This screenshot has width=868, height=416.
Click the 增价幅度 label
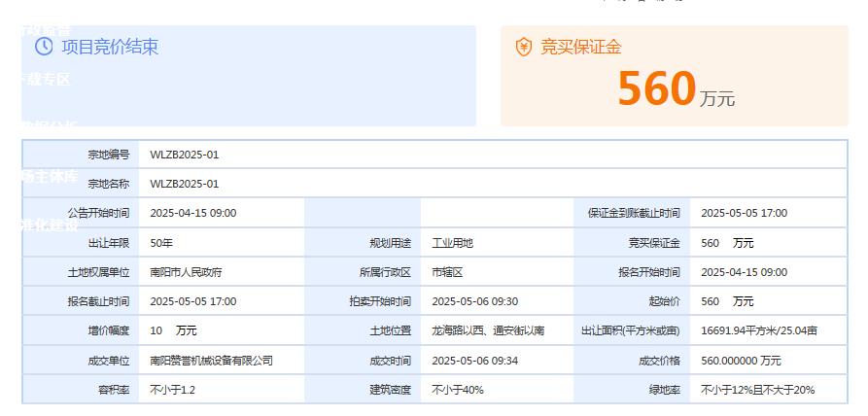[109, 330]
